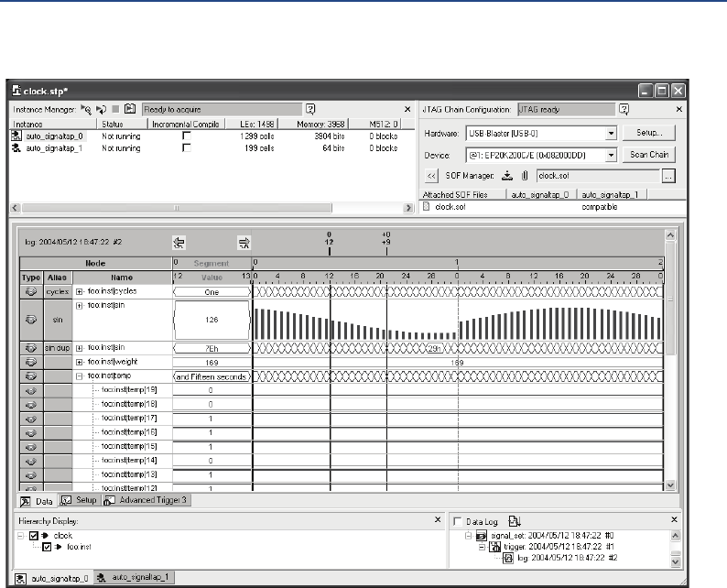Collapse the foo:inst|temp signal group

tap(80, 376)
